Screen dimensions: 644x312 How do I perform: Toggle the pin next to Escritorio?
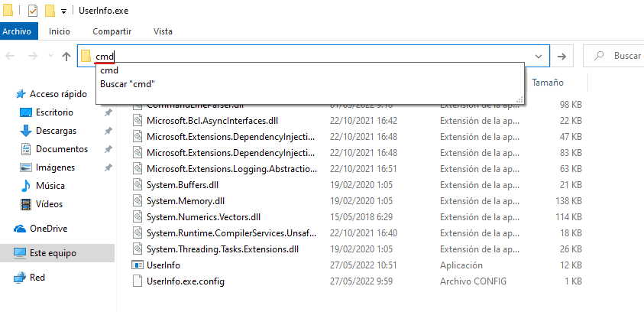(x=108, y=112)
